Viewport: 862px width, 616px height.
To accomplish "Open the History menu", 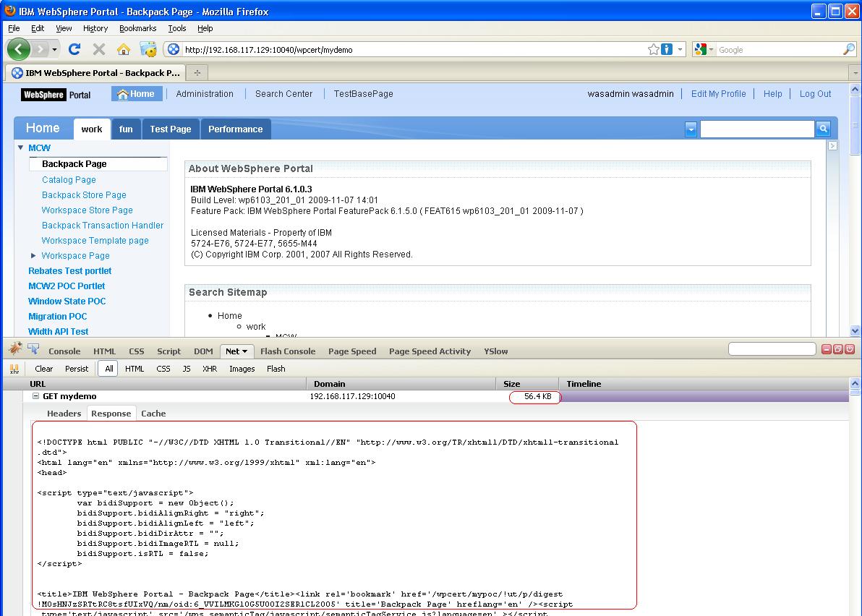I will 95,28.
